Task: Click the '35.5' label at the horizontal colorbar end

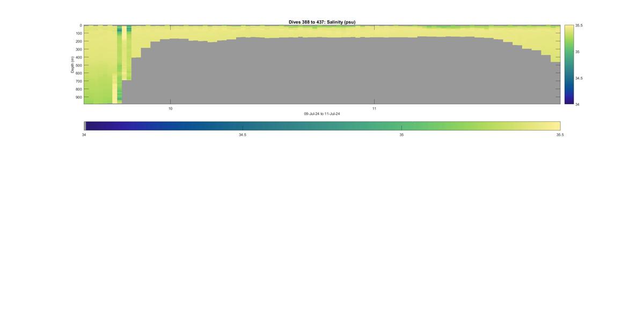Action: (560, 135)
